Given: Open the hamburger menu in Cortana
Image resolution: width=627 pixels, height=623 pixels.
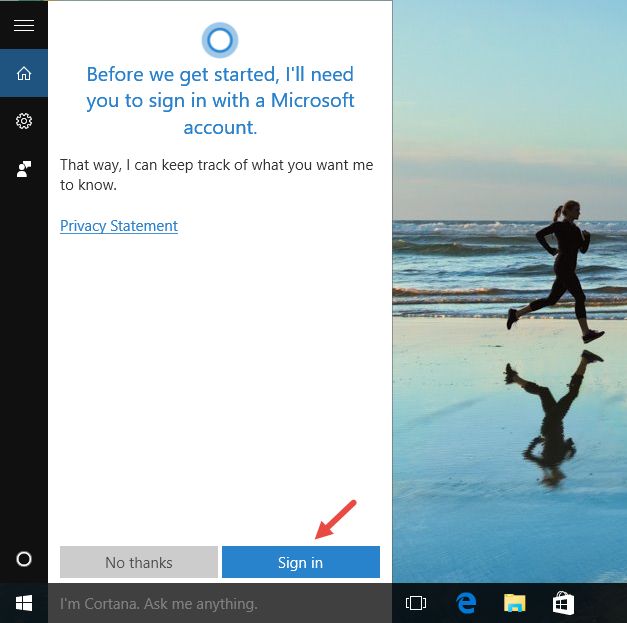Looking at the screenshot, I should pos(24,26).
